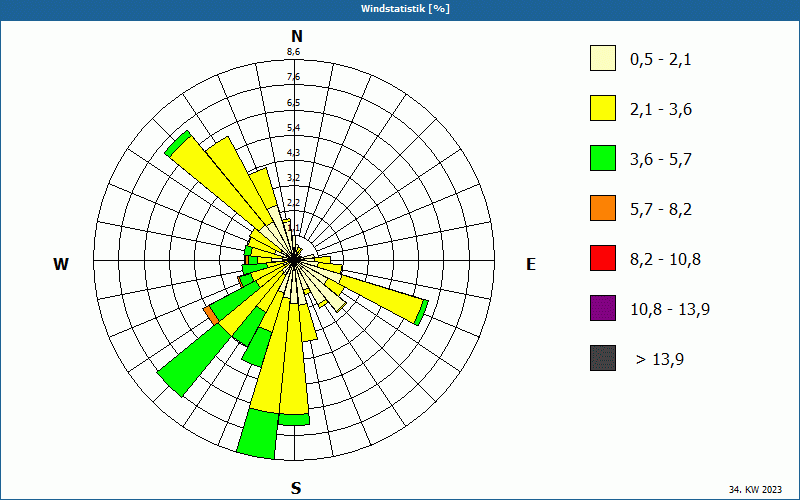800x500 pixels.
Task: Click the legend label '8,2 - 10,8'
Action: click(665, 260)
